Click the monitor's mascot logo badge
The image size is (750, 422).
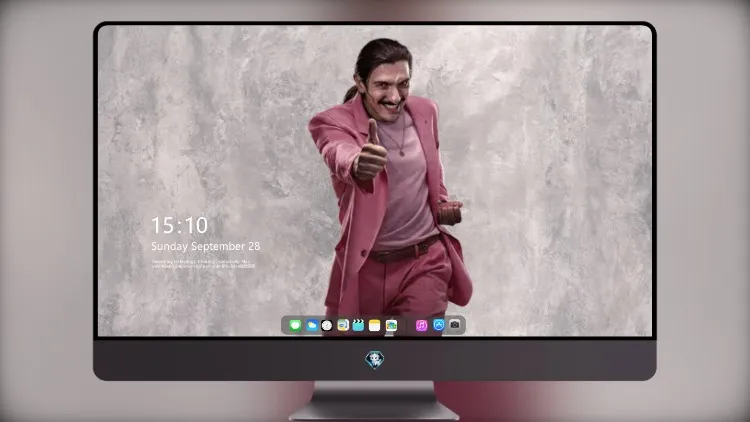[375, 360]
